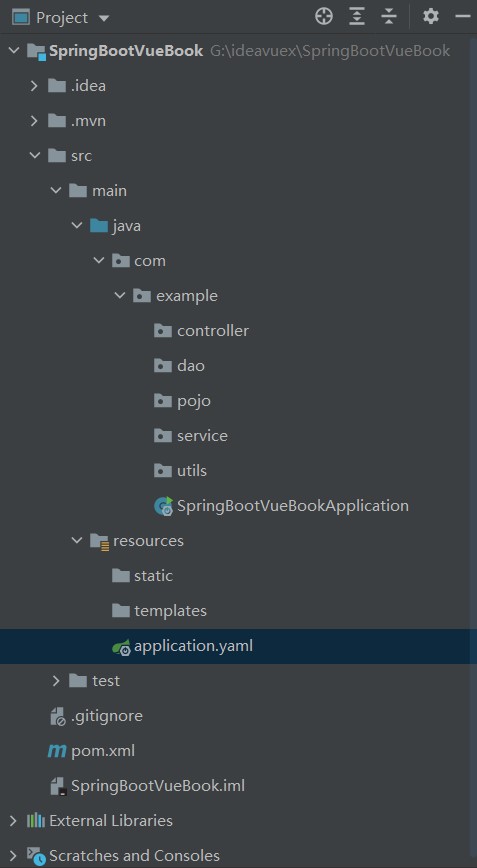Collapse the com package arrow

coord(98,261)
